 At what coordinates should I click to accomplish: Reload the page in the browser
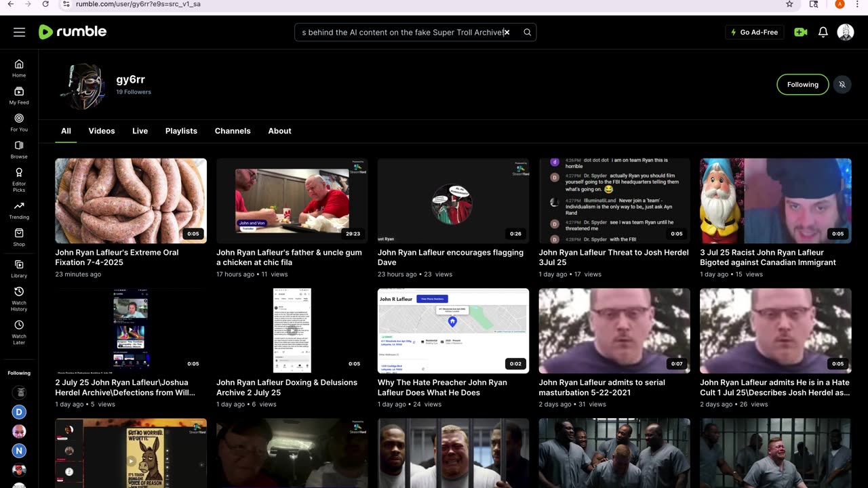point(45,4)
